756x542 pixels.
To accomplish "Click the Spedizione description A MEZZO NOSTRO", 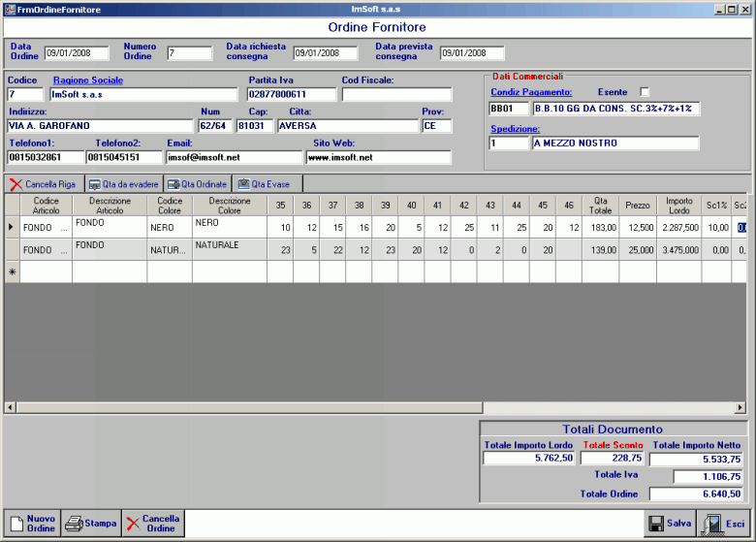I will coord(615,143).
